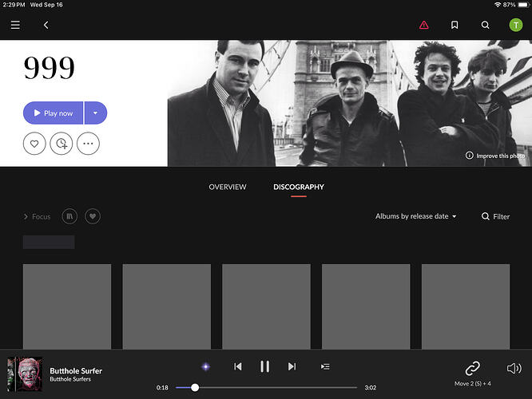Image resolution: width=532 pixels, height=399 pixels.
Task: Click the Play now button
Action: [x=54, y=113]
